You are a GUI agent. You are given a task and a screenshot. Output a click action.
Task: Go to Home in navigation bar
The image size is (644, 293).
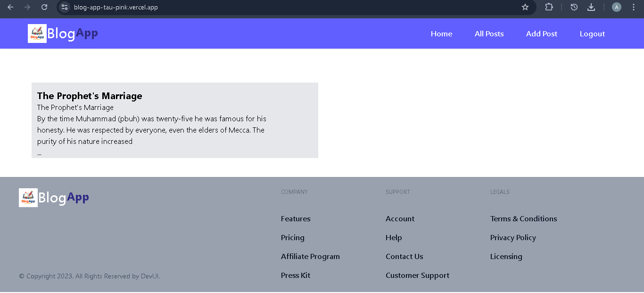(441, 34)
